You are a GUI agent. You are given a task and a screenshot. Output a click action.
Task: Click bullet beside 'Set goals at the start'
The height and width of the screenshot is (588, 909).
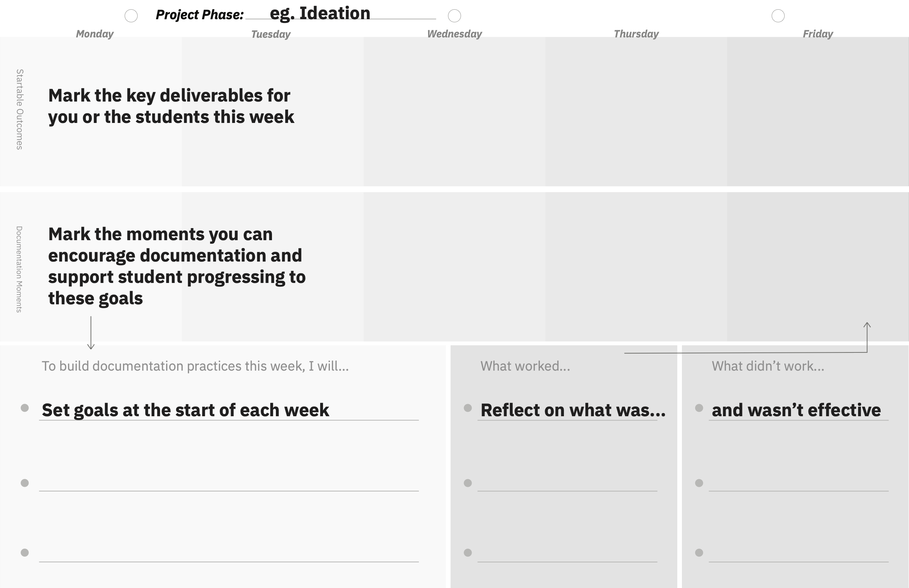[25, 408]
